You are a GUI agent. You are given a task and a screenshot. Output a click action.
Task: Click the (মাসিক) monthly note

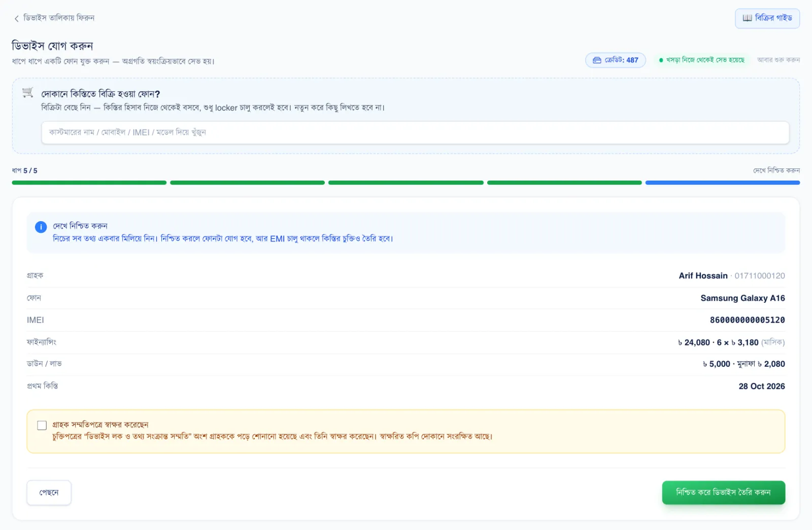click(773, 342)
